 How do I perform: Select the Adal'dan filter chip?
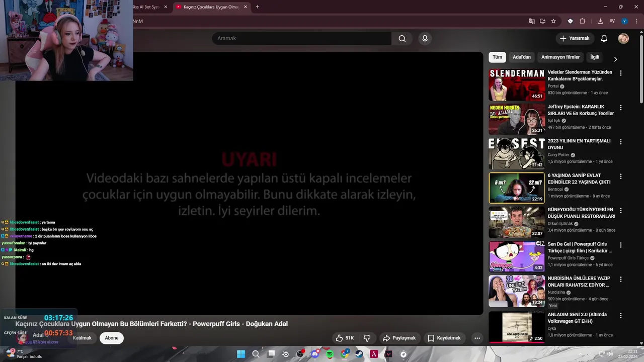coord(522,57)
